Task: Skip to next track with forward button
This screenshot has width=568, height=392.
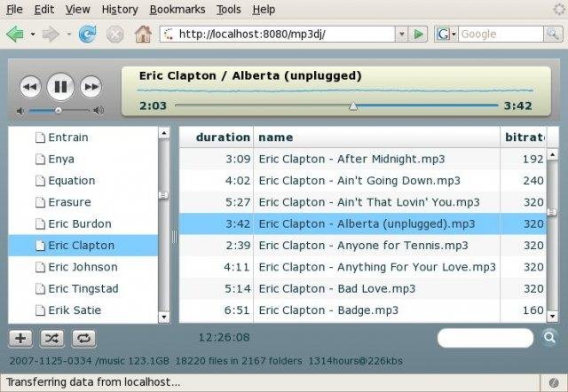Action: pyautogui.click(x=91, y=87)
